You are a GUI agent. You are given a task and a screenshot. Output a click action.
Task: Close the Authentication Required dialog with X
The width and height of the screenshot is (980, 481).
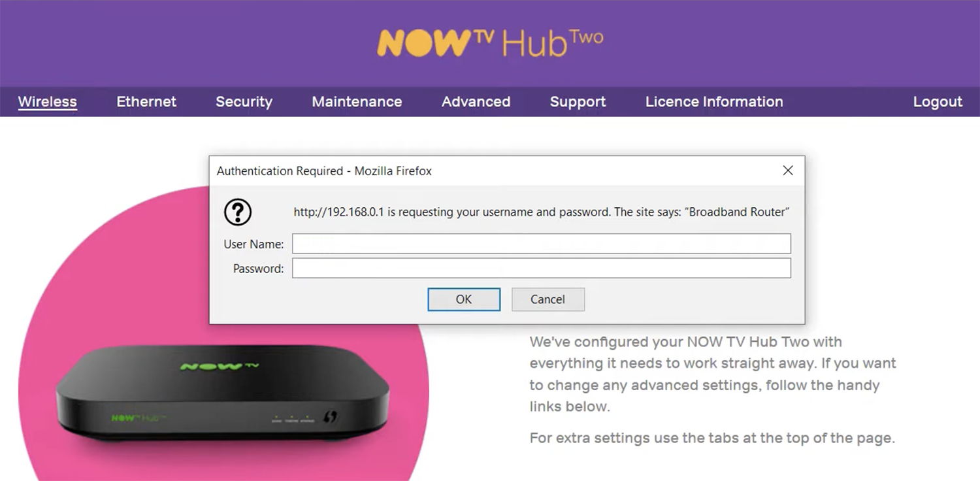click(788, 171)
